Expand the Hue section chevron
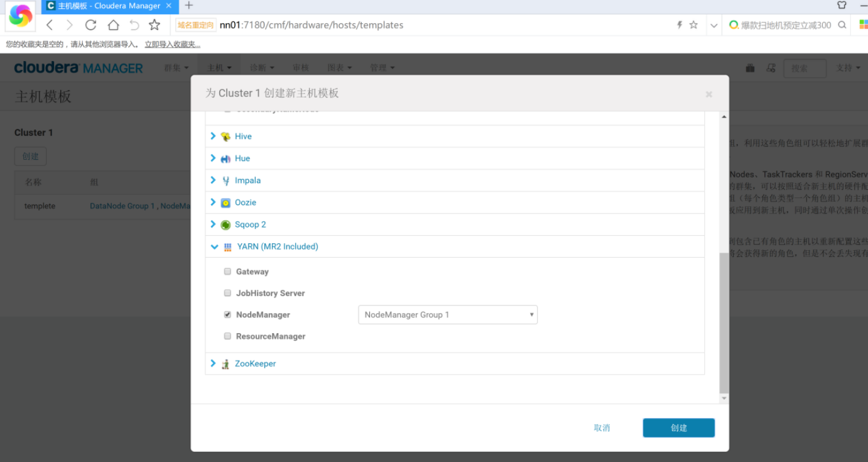Screen dimensions: 868x462 [x=213, y=158]
